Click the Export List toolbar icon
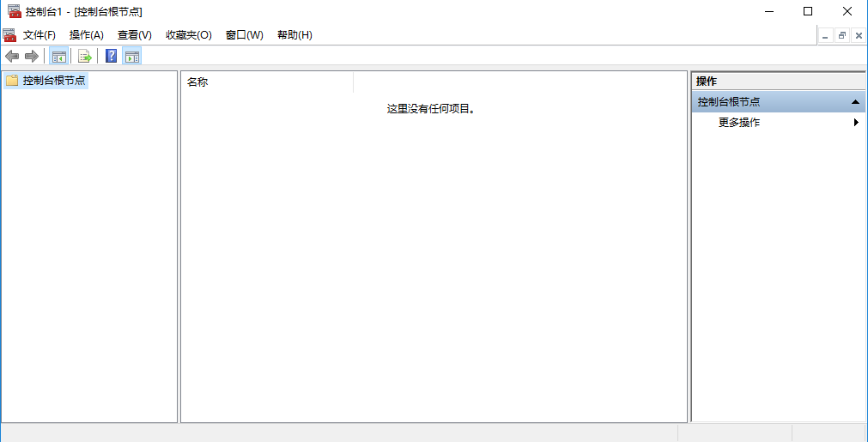The width and height of the screenshot is (868, 442). 84,57
